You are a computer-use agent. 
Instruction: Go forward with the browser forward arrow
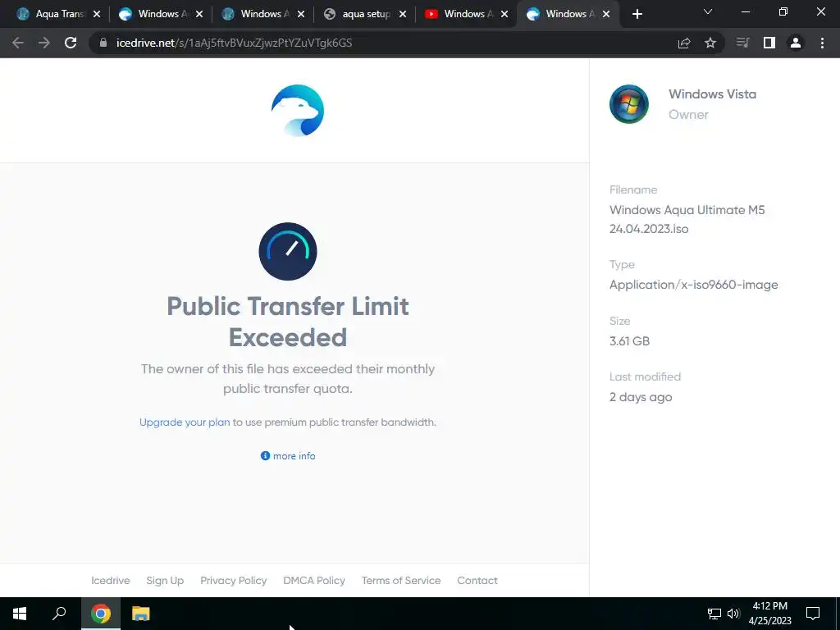click(x=44, y=43)
